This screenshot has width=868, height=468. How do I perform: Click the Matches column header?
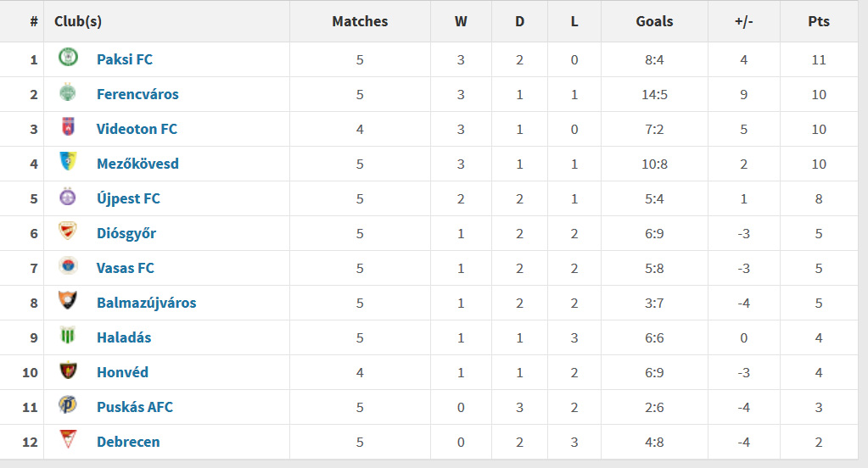pyautogui.click(x=360, y=21)
